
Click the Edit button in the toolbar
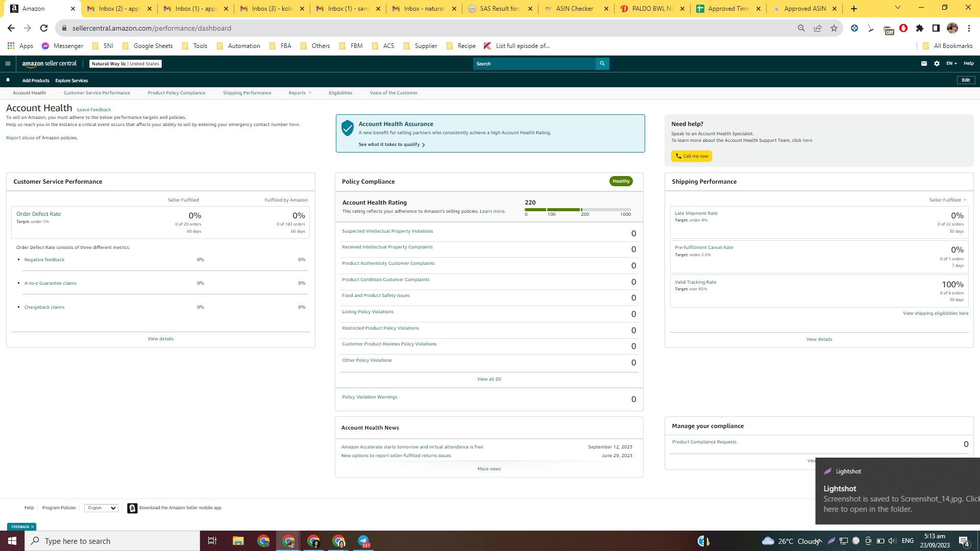(x=966, y=80)
